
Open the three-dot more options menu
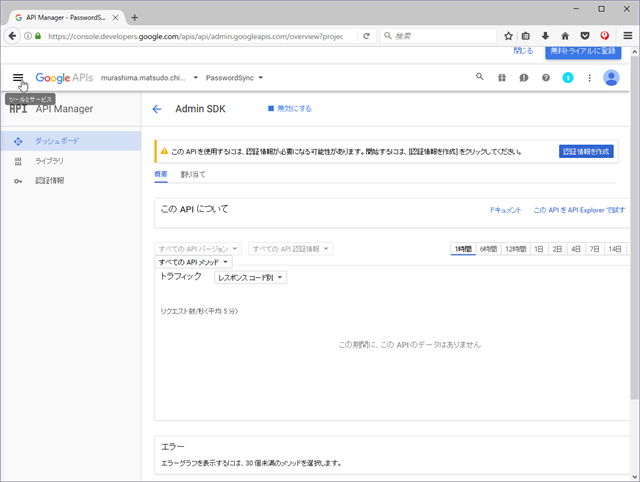pyautogui.click(x=589, y=78)
